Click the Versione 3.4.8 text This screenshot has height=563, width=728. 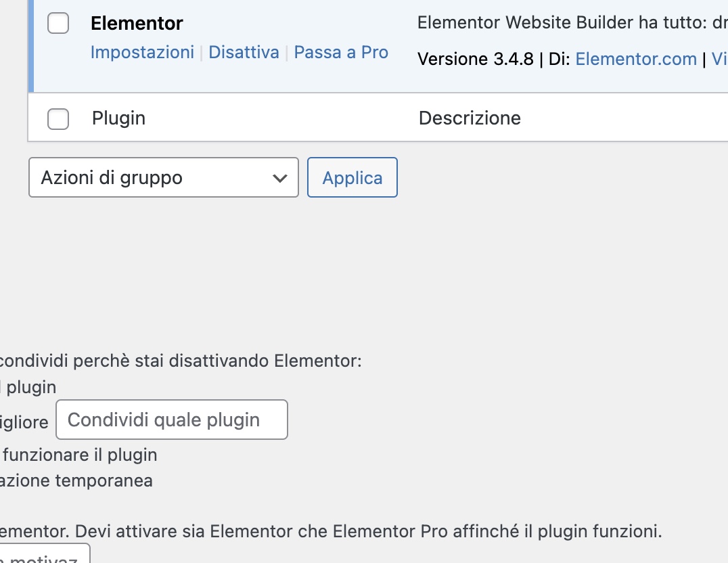click(474, 60)
